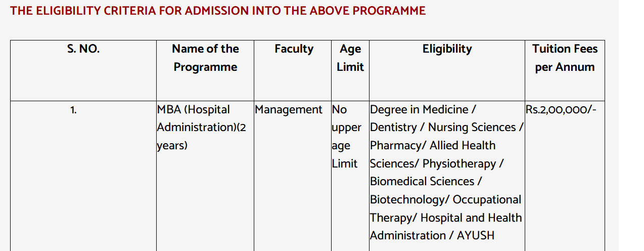644x251 pixels.
Task: Click the Pharmacy/ Allied Health line
Action: pos(433,146)
